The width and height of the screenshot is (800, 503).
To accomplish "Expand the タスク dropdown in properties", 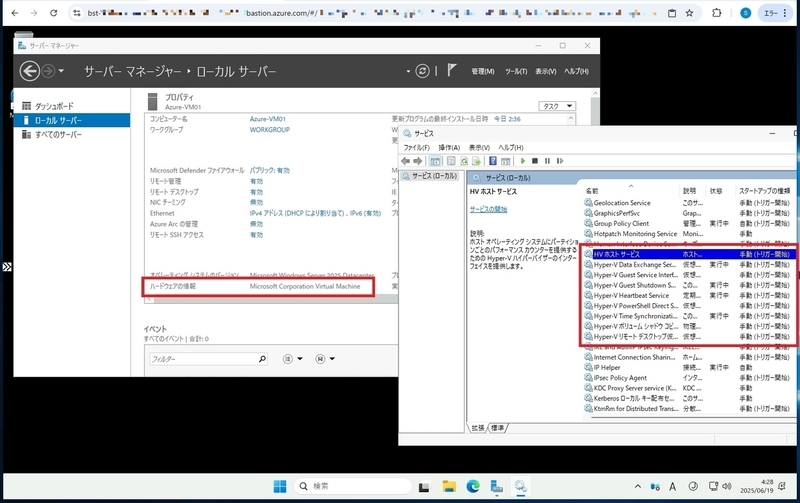I will click(x=557, y=106).
